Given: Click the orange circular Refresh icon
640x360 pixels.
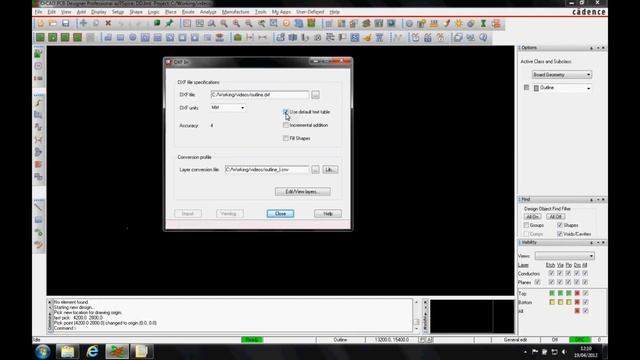Looking at the screenshot, I should pos(286,24).
